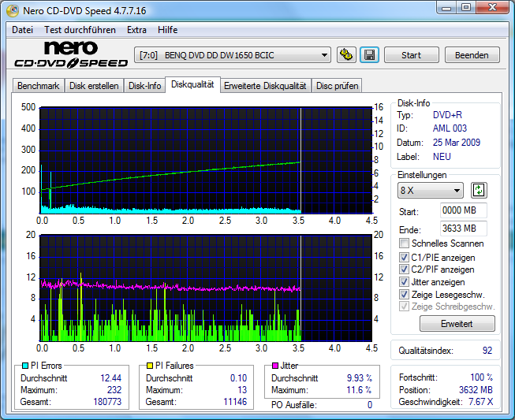515x420 pixels.
Task: Click the cyan PI Errors legend swatch
Action: 25,366
